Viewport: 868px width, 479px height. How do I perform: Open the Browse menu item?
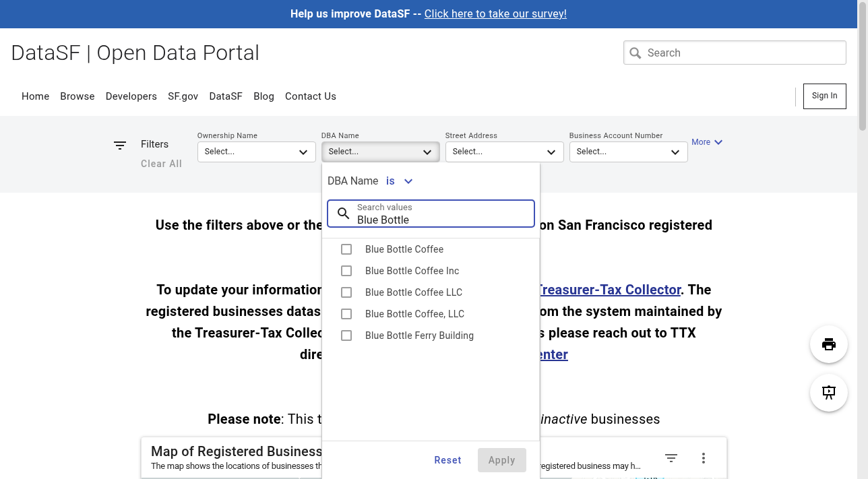coord(77,96)
